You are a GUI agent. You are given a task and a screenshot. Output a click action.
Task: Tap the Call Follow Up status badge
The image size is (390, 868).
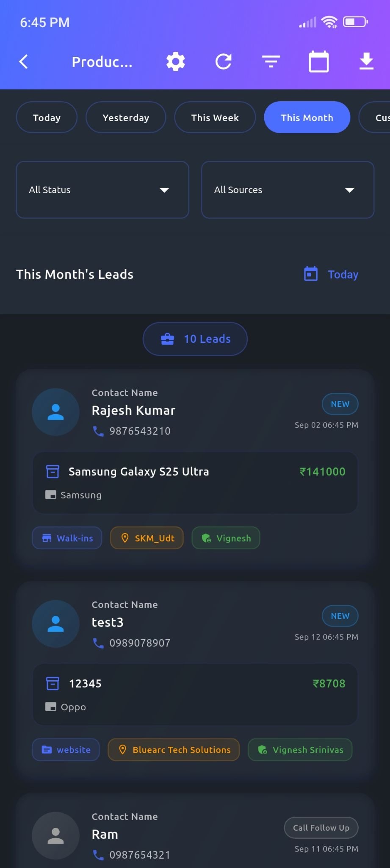click(321, 828)
